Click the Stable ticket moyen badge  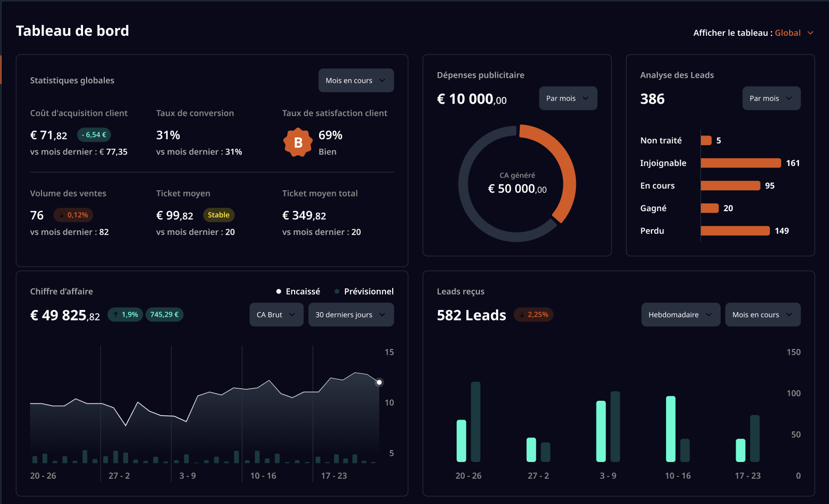point(218,215)
